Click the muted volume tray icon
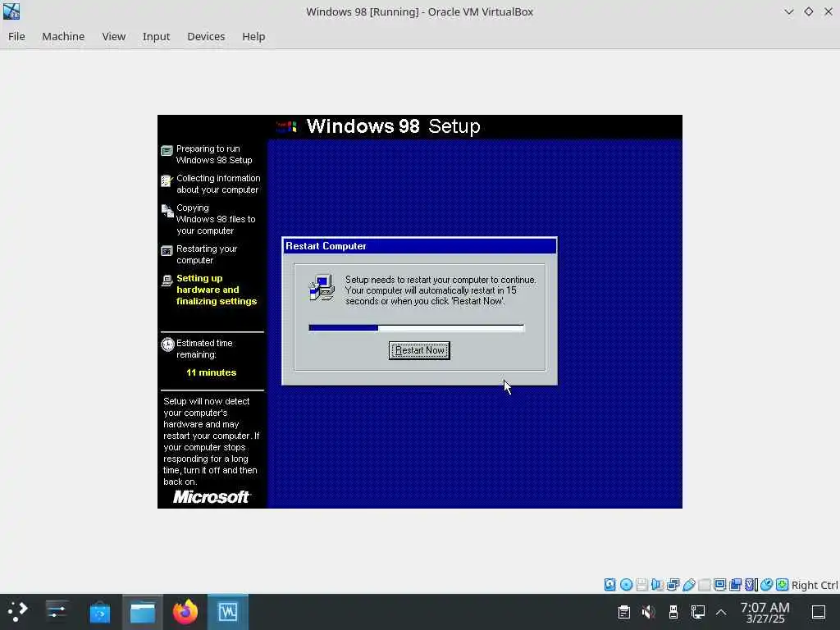Screen dimensions: 840x630 click(x=648, y=612)
